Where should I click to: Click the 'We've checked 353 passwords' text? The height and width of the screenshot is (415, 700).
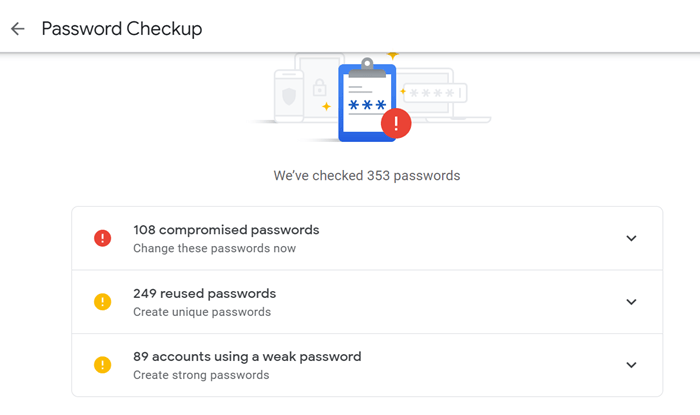(x=367, y=176)
